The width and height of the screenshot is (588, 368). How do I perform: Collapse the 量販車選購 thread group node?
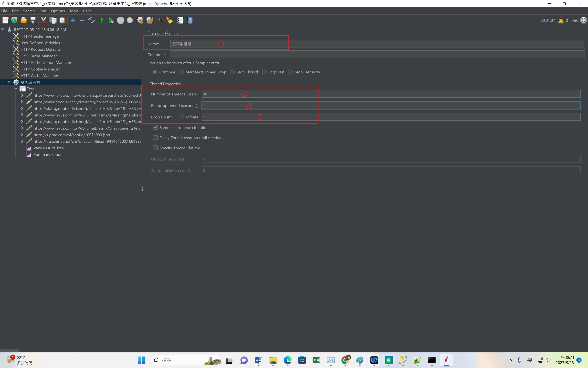[x=9, y=82]
